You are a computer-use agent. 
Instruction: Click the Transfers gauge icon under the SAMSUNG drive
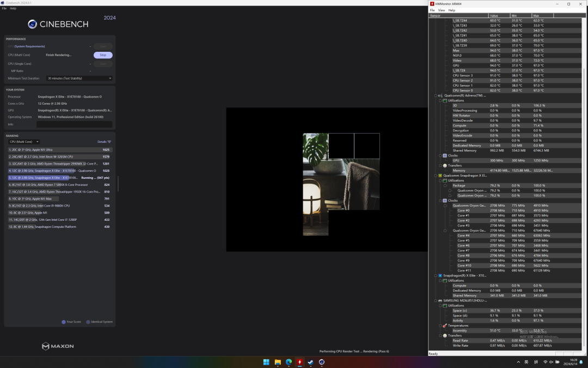click(x=445, y=336)
